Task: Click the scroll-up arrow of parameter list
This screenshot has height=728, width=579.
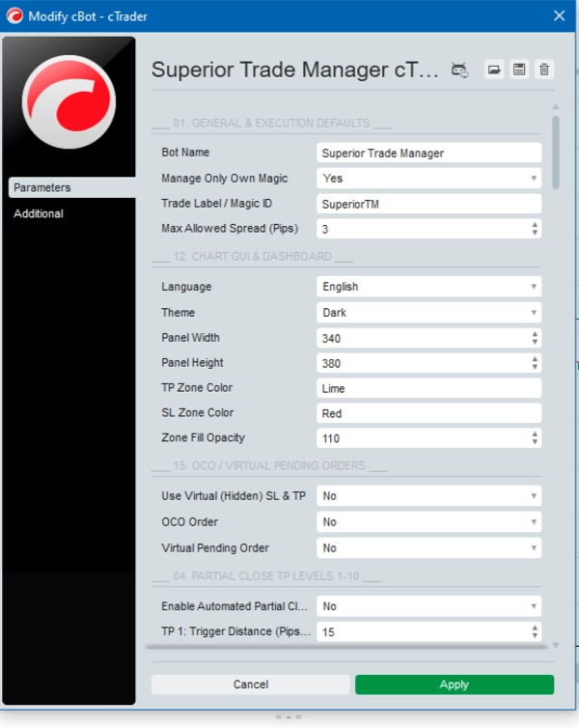Action: coord(556,107)
